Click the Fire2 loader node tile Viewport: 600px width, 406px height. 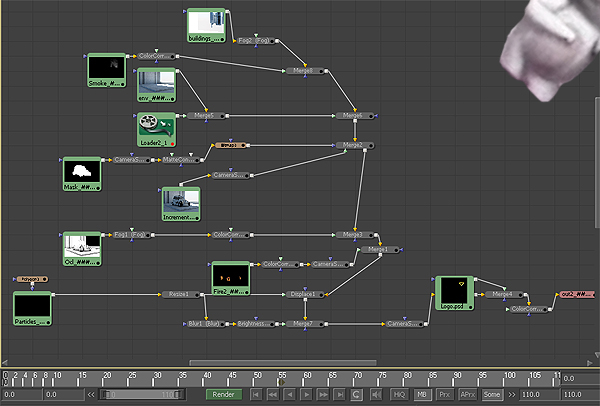(x=230, y=276)
